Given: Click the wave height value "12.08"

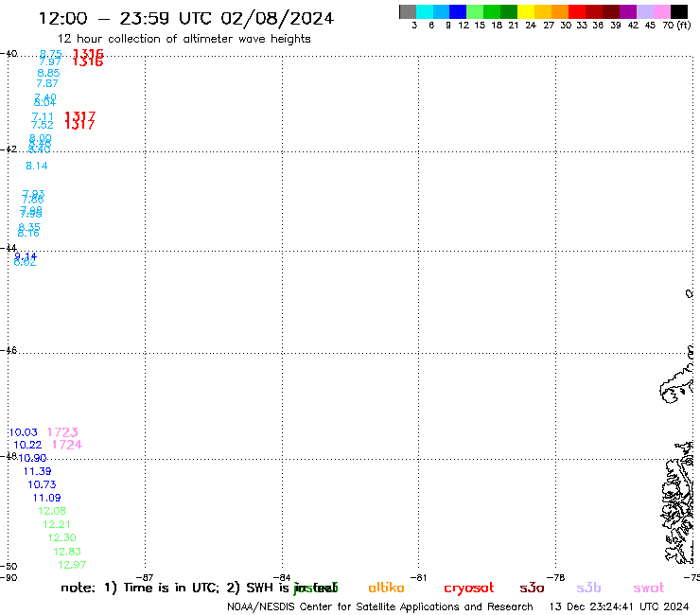Looking at the screenshot, I should click(52, 511).
